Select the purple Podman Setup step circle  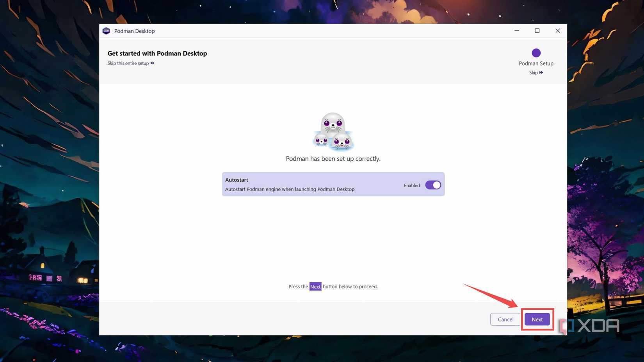536,53
